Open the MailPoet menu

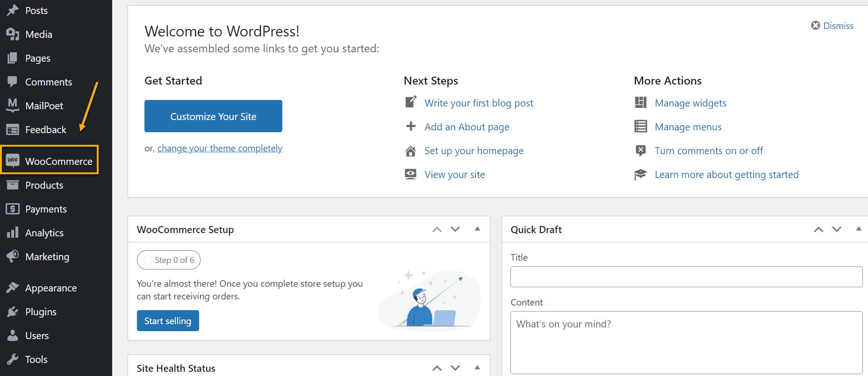point(44,106)
